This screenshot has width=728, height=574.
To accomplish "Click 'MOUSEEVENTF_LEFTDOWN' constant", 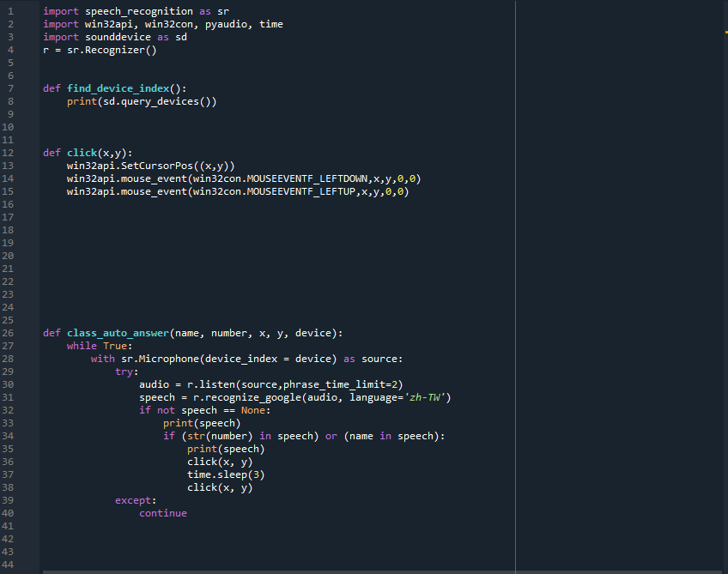I will pos(307,178).
